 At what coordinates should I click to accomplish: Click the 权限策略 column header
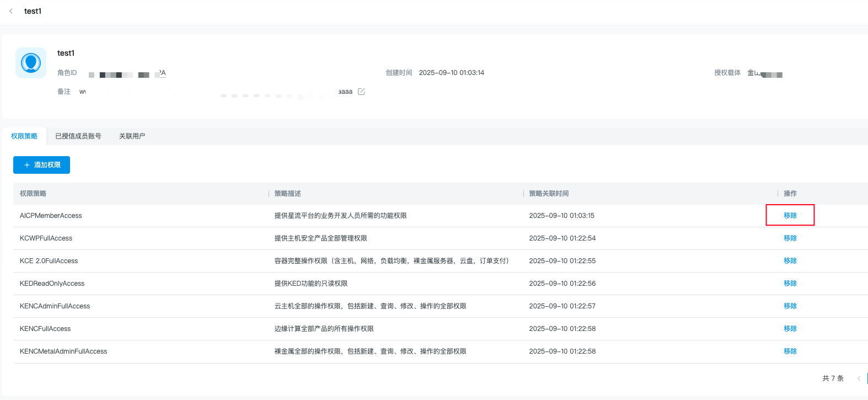[33, 194]
